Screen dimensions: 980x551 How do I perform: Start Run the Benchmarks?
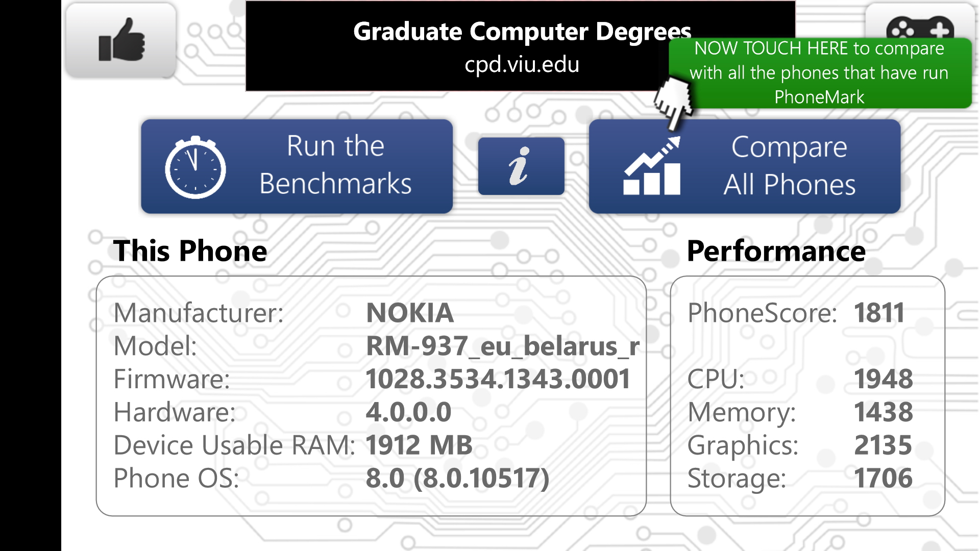(297, 166)
